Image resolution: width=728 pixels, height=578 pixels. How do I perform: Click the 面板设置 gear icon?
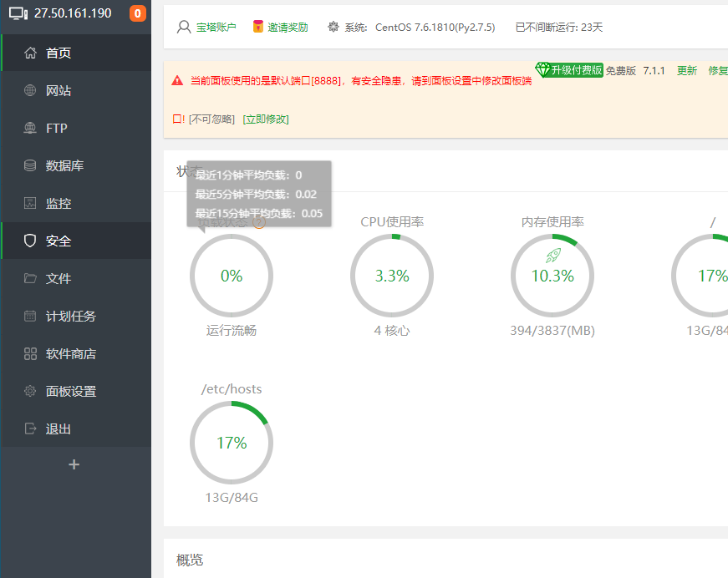[x=30, y=392]
